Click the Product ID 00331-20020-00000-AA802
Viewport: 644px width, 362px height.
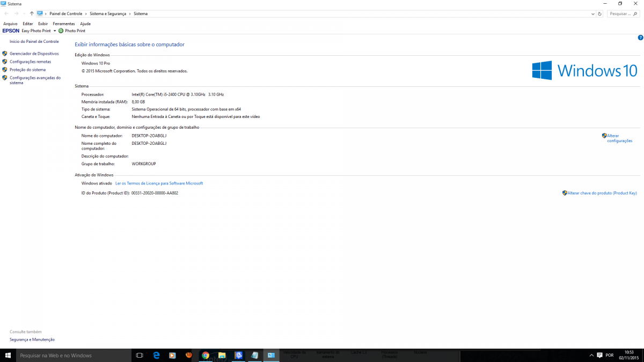pyautogui.click(x=155, y=193)
